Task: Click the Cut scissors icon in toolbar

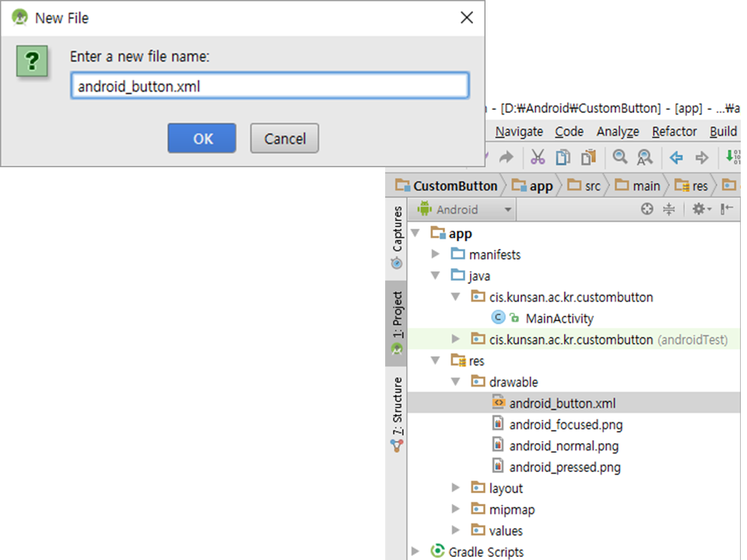Action: 538,157
